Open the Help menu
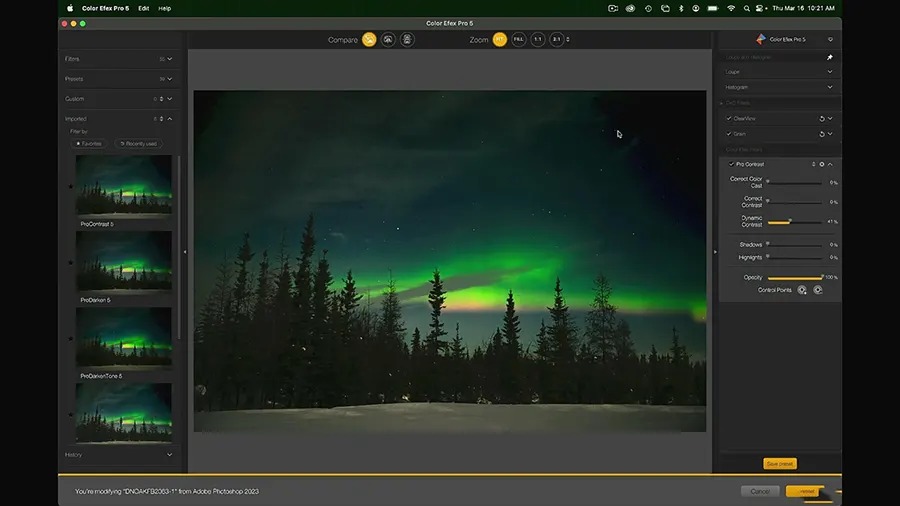The height and width of the screenshot is (506, 900). tap(165, 8)
